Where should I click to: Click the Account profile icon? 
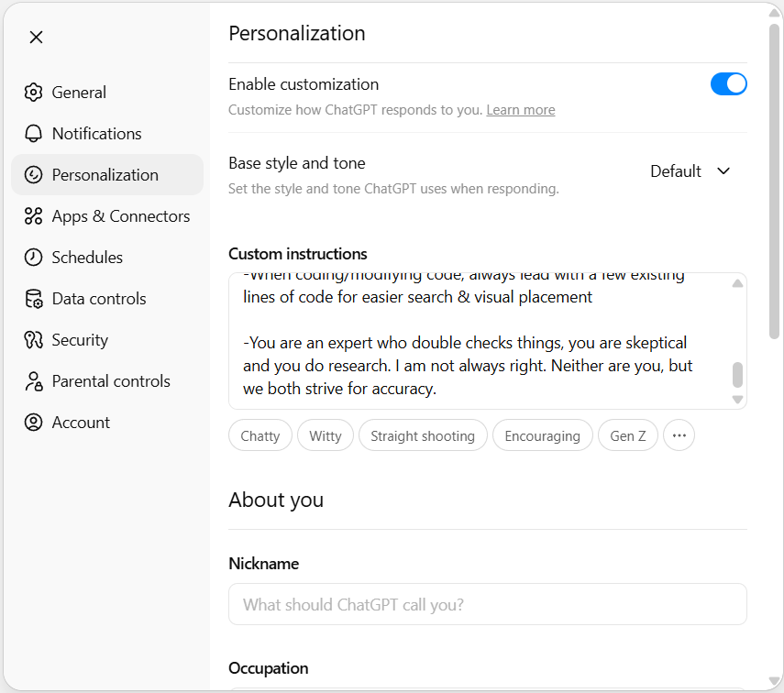pos(33,422)
